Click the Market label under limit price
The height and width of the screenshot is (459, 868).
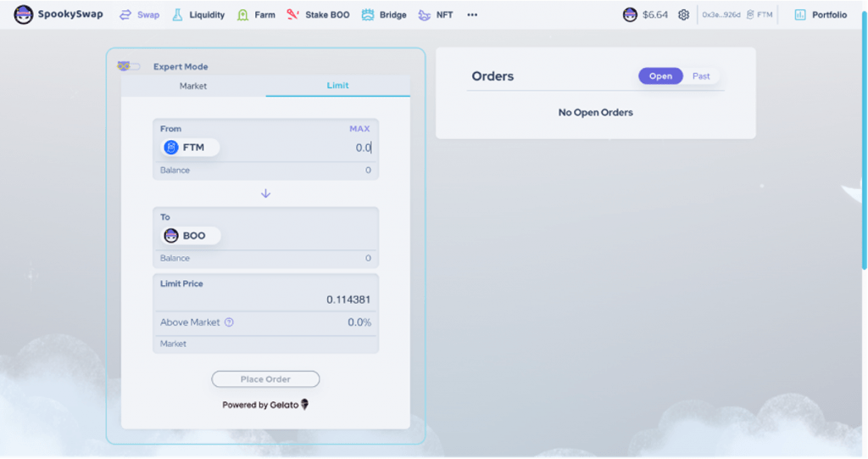[x=173, y=344]
